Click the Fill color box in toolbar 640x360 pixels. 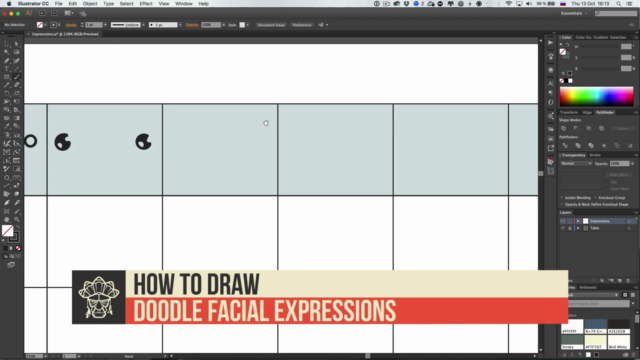tap(7, 231)
